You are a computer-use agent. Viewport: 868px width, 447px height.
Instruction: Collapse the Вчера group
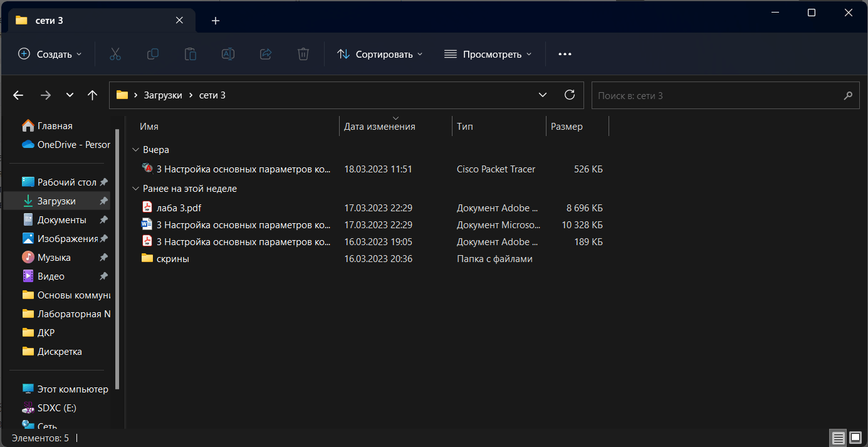coord(135,150)
